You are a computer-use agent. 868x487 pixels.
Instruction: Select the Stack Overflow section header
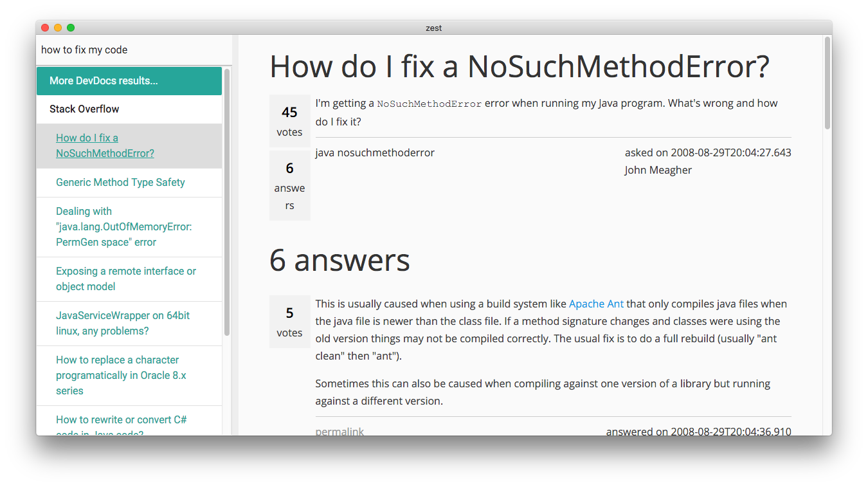(129, 109)
